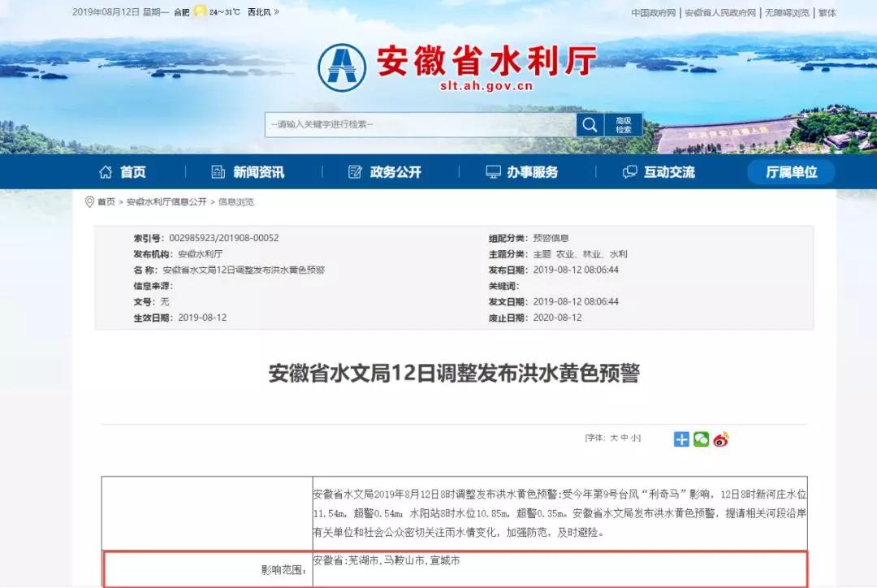The width and height of the screenshot is (877, 588).
Task: Click the monitor icon beside 办事服务
Action: point(493,171)
